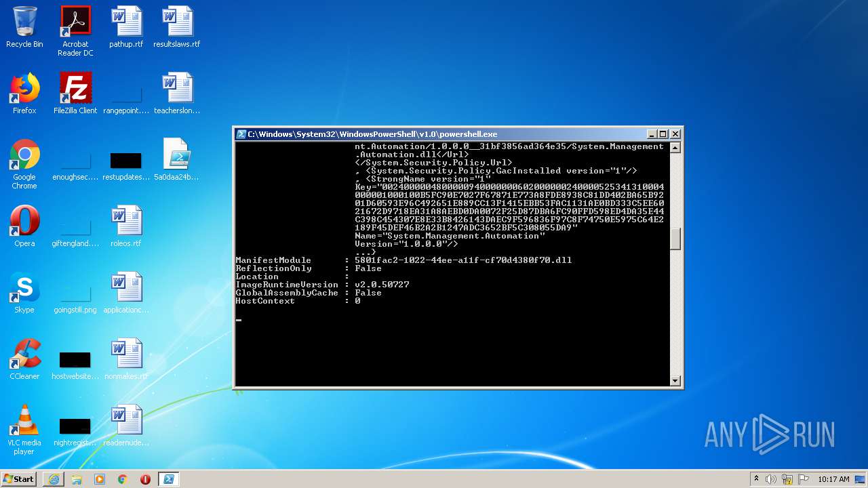This screenshot has height=488, width=868.
Task: Activate PowerShell taskbar button
Action: click(x=169, y=479)
